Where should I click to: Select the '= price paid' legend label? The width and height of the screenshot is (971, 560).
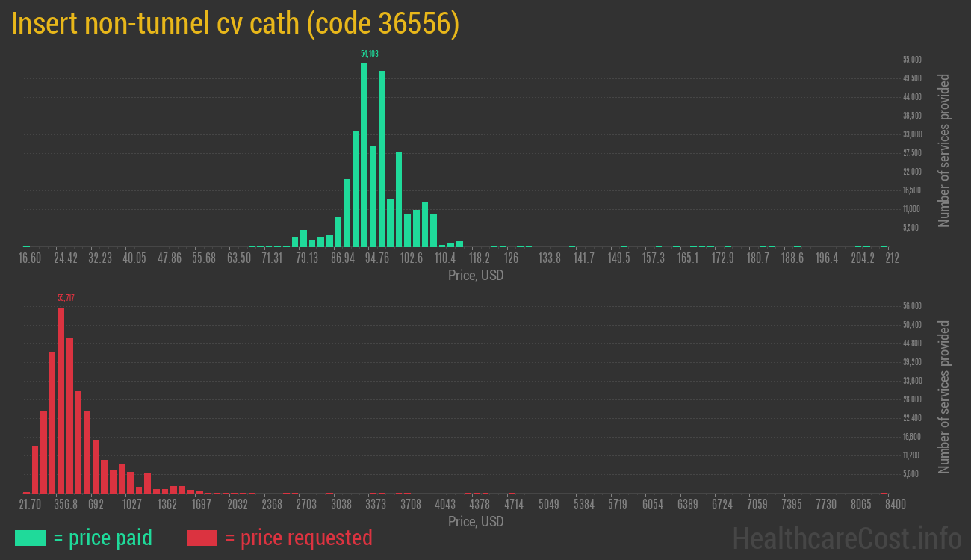103,538
